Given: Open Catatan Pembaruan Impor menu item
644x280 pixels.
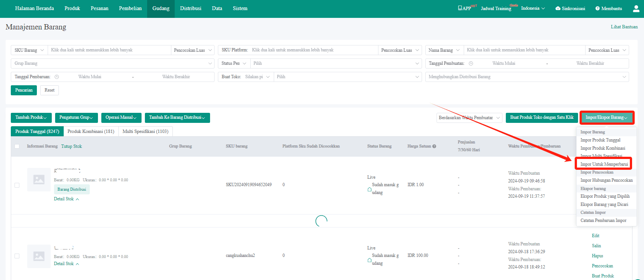Looking at the screenshot, I should coord(603,220).
